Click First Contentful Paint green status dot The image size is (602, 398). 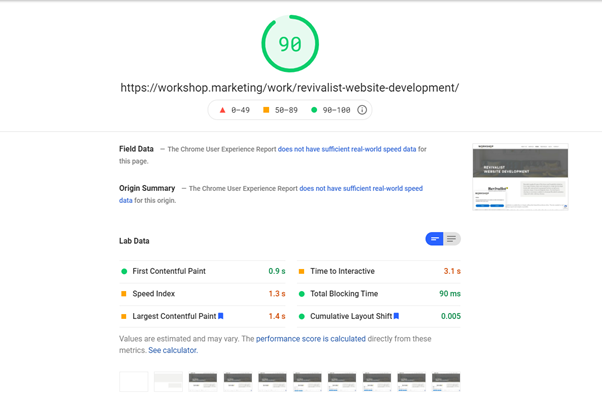124,271
